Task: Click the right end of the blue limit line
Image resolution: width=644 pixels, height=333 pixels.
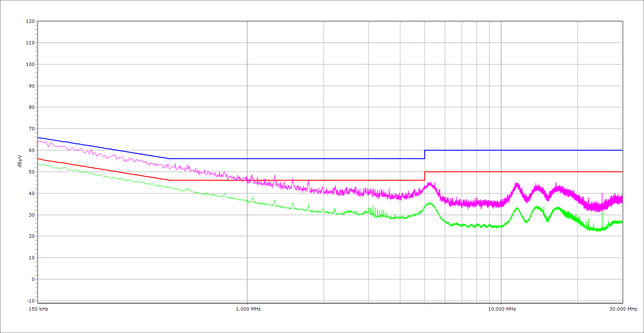Action: click(622, 150)
